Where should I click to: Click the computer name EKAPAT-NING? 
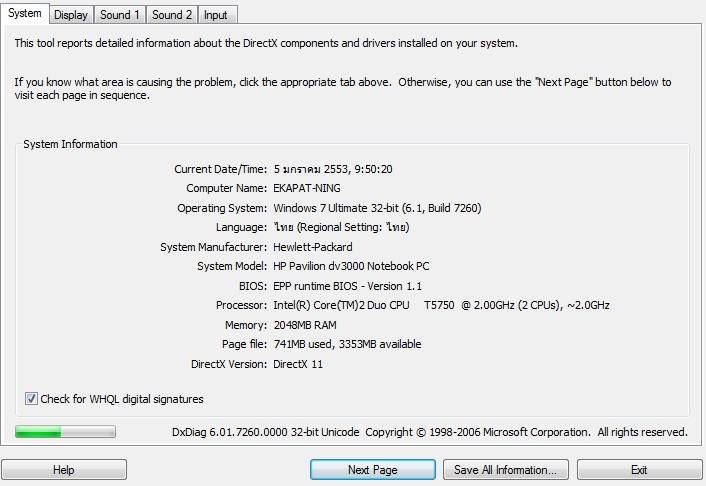(x=313, y=188)
